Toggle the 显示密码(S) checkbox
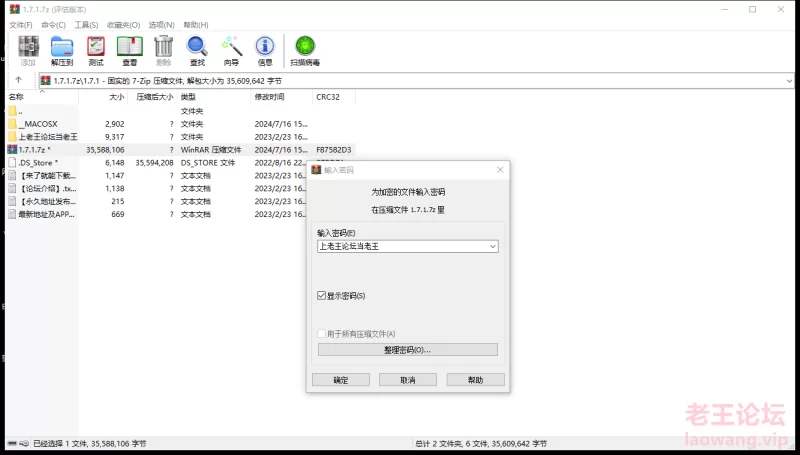The height and width of the screenshot is (455, 800). pos(321,295)
